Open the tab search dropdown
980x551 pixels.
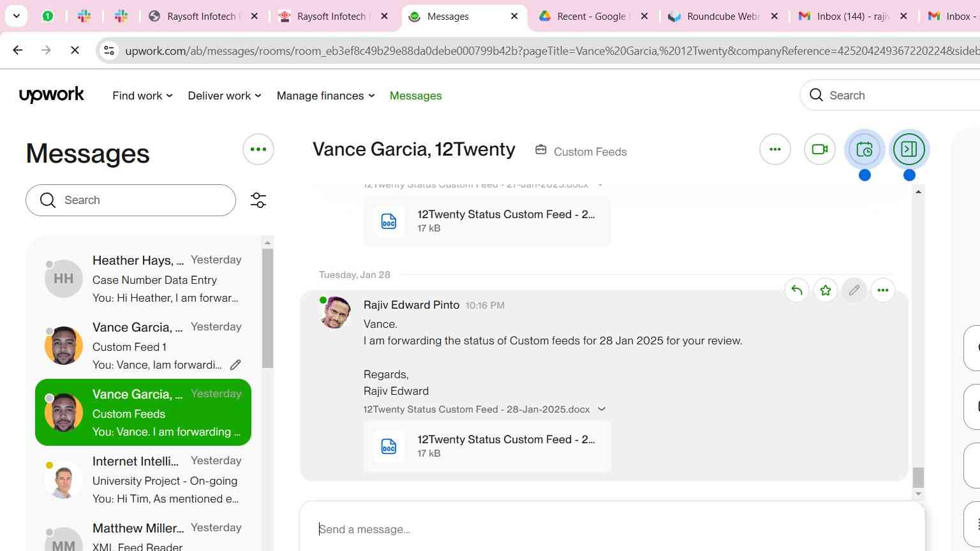click(16, 16)
